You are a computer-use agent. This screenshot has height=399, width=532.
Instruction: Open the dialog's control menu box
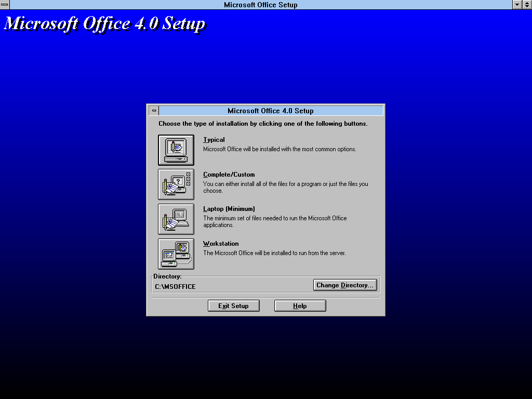pyautogui.click(x=154, y=111)
